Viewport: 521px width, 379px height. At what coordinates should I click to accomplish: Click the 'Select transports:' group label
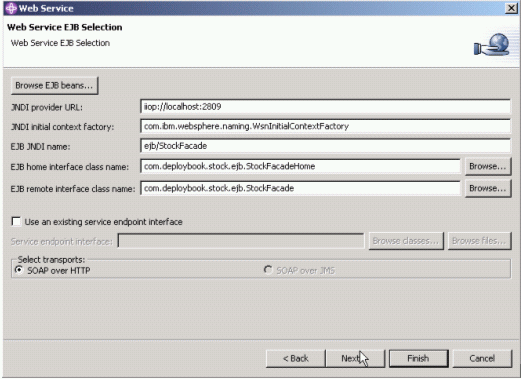[x=51, y=259]
